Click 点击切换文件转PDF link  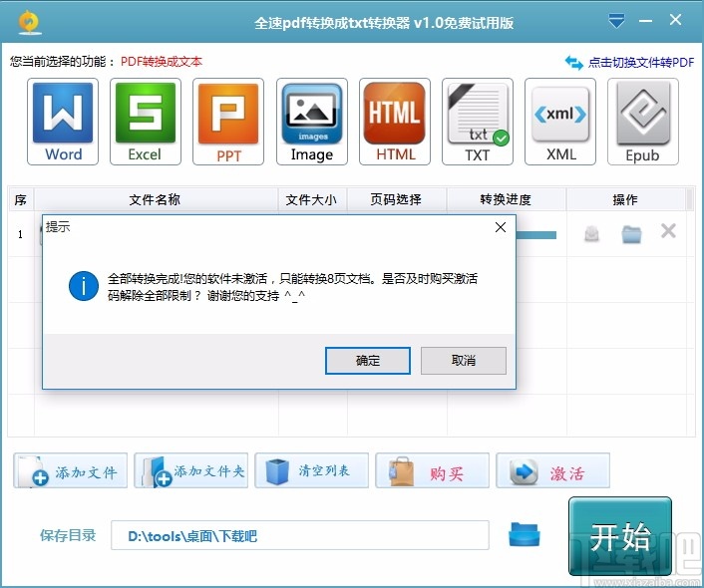(x=641, y=63)
